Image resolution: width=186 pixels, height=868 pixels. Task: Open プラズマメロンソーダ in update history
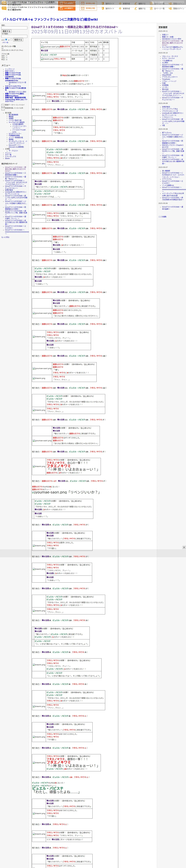point(170,111)
